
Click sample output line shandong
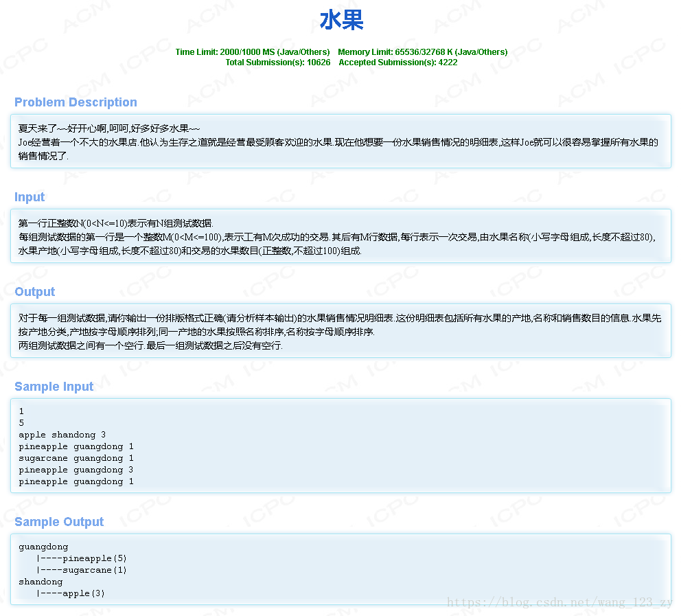[41, 582]
